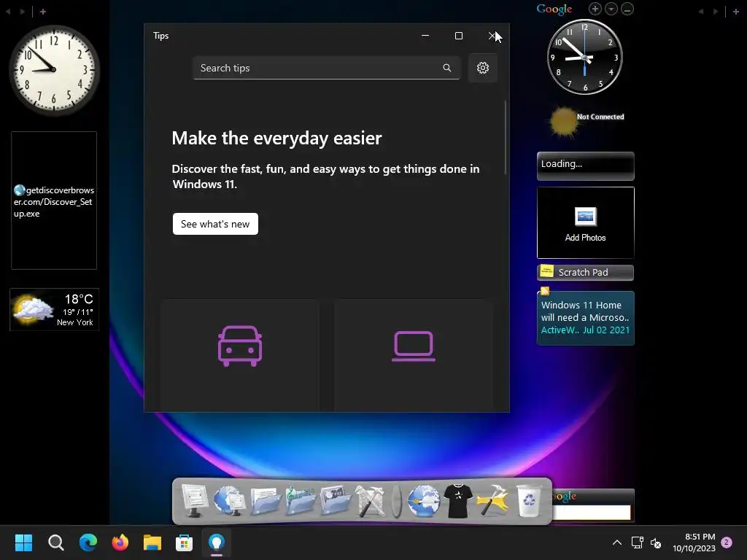The width and height of the screenshot is (747, 560).
Task: Maximize the Tips window
Action: [x=458, y=36]
